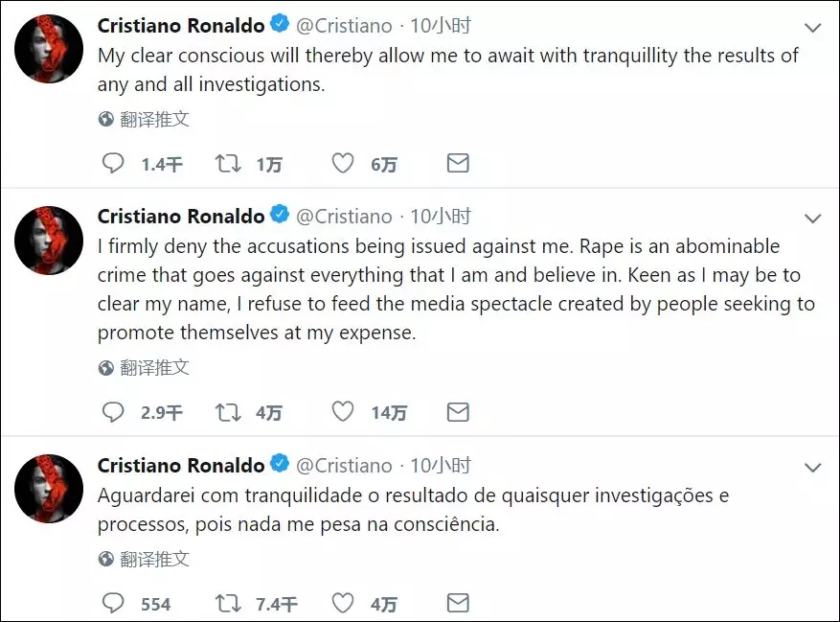Expand options chevron on first tweet

click(x=812, y=28)
